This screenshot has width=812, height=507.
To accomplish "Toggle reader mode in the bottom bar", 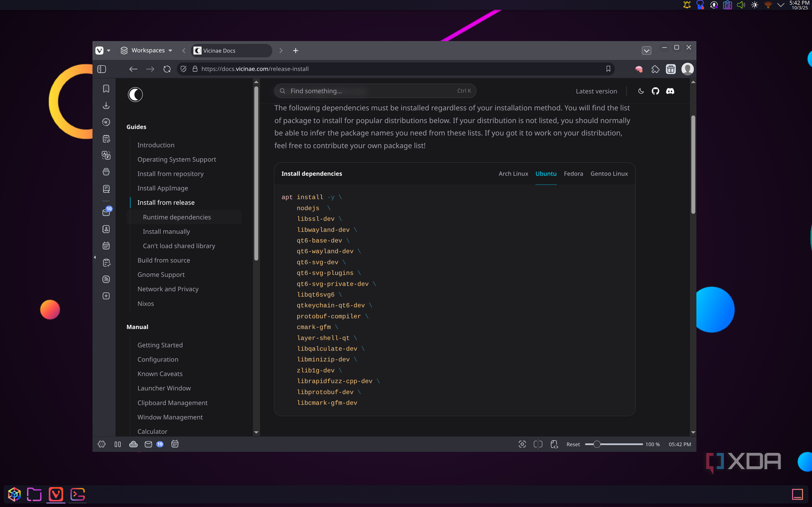I will tap(538, 444).
